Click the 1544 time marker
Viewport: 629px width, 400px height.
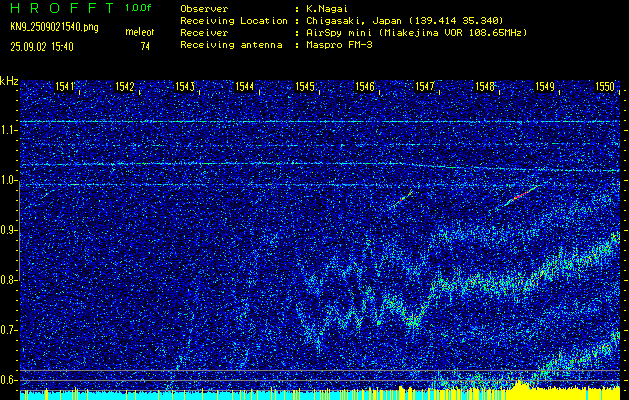pos(244,86)
